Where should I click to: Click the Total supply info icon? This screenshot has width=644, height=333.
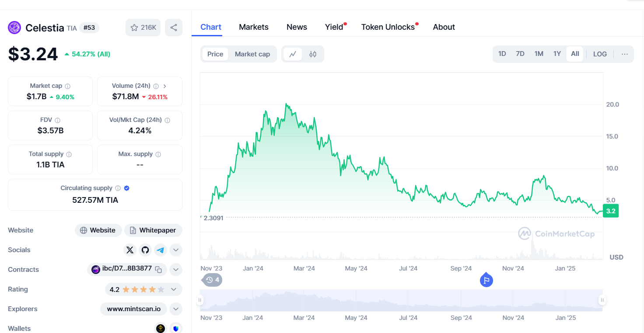point(69,154)
